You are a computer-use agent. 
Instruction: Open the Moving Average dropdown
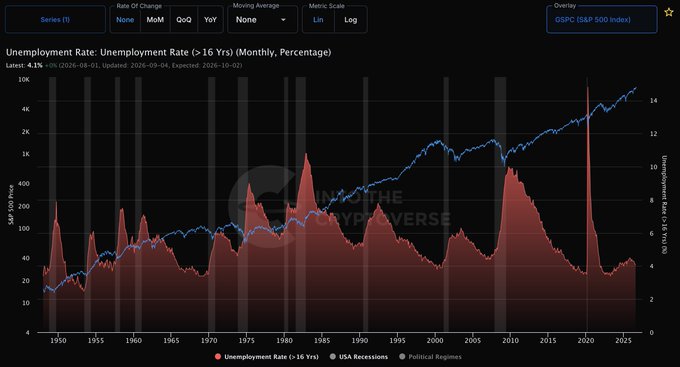pos(262,20)
